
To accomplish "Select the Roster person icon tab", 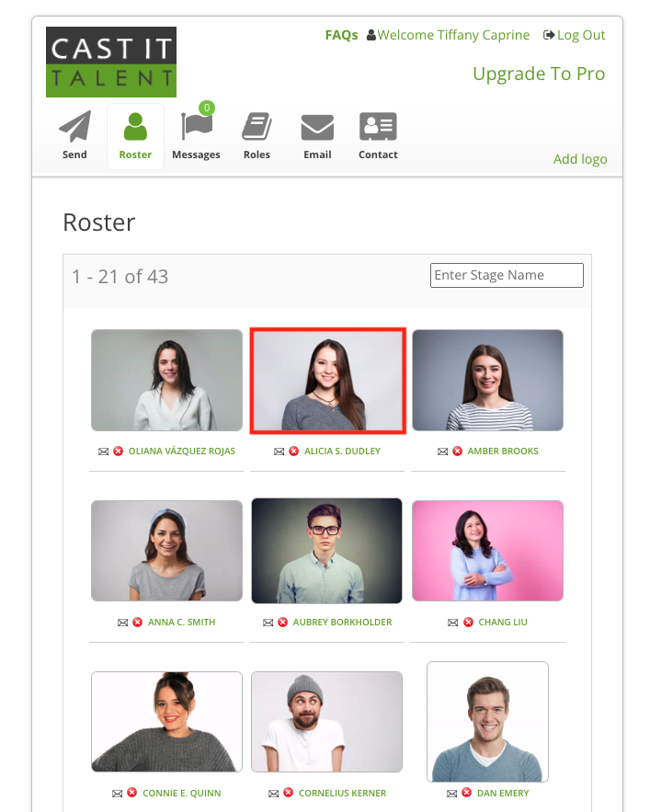I will pyautogui.click(x=135, y=127).
